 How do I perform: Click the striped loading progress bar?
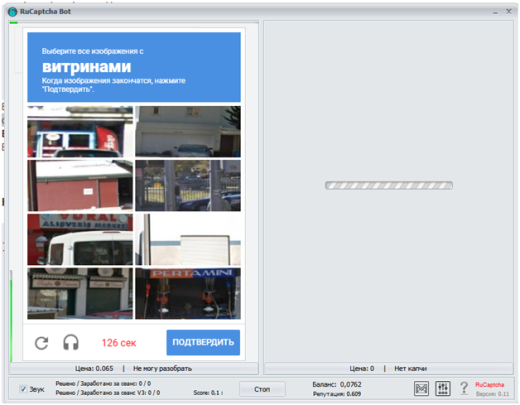pos(389,185)
